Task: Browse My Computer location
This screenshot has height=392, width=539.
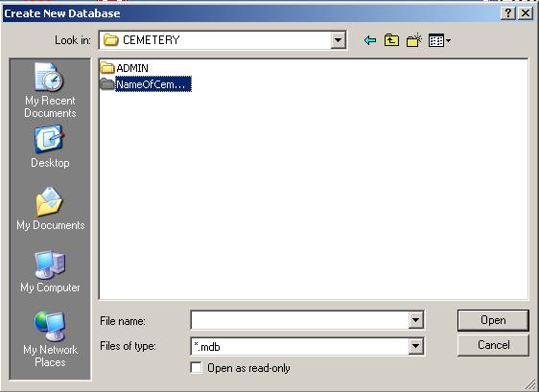Action: (x=50, y=271)
